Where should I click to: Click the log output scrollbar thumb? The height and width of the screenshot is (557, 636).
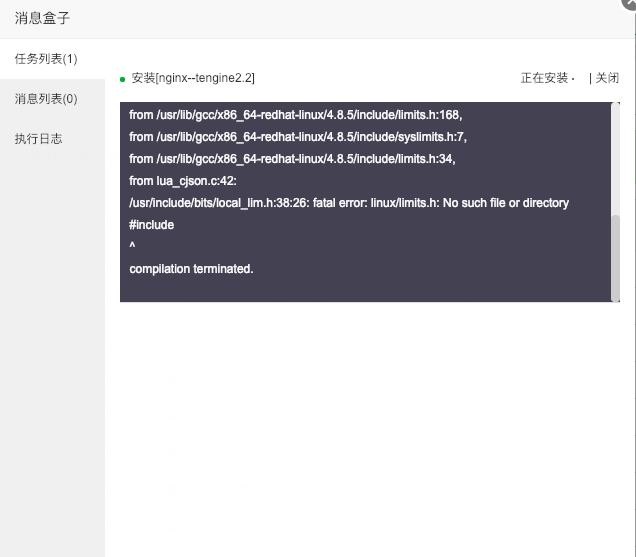(x=615, y=258)
